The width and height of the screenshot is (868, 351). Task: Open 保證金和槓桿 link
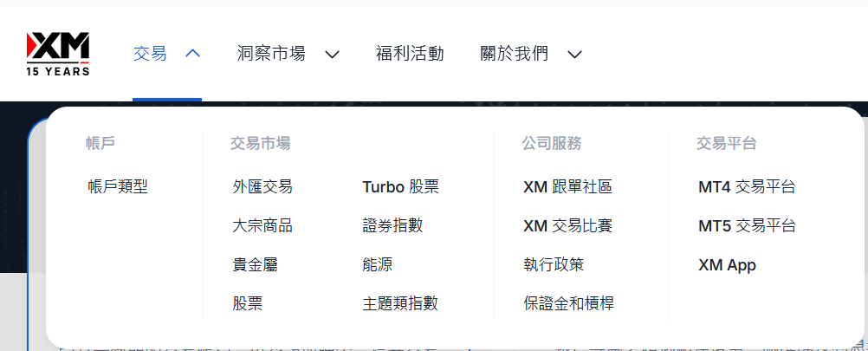click(x=568, y=303)
